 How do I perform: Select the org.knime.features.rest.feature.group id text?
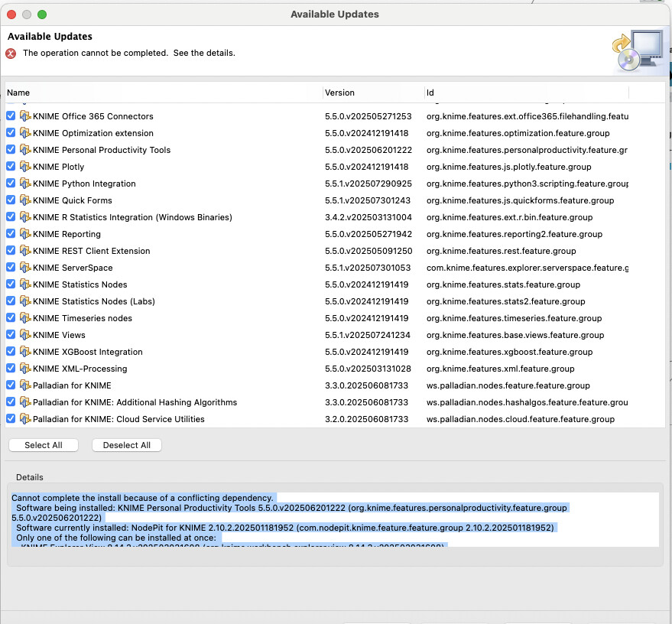click(x=501, y=251)
